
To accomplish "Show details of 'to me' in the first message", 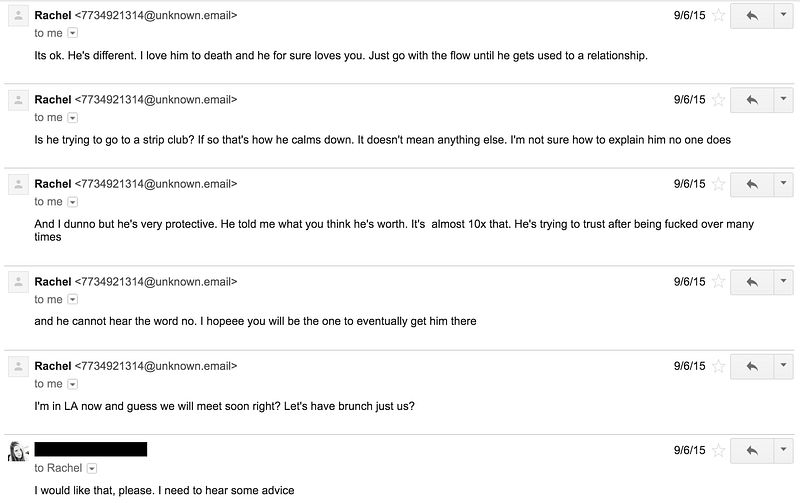I will coord(73,33).
